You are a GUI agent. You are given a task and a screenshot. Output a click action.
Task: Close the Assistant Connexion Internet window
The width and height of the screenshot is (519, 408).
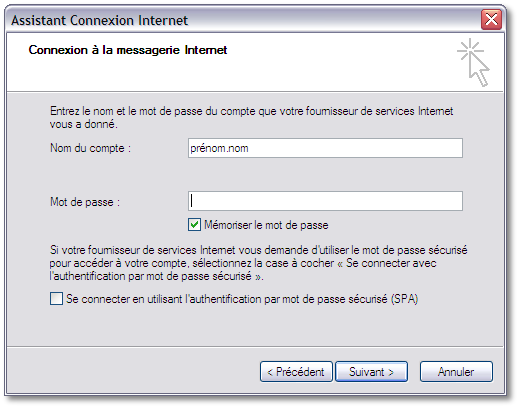pyautogui.click(x=491, y=19)
